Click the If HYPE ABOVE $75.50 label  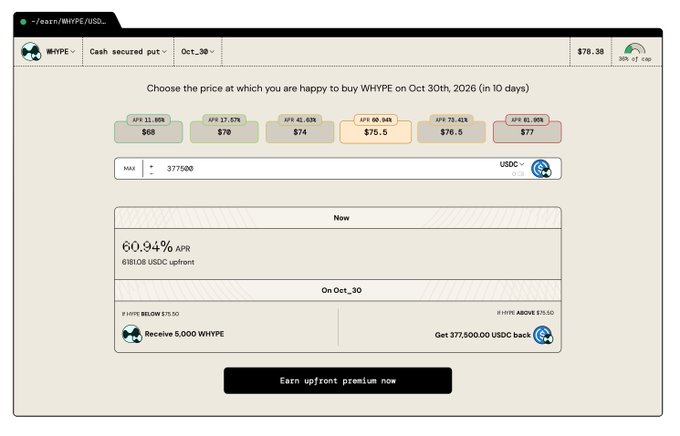pos(525,312)
